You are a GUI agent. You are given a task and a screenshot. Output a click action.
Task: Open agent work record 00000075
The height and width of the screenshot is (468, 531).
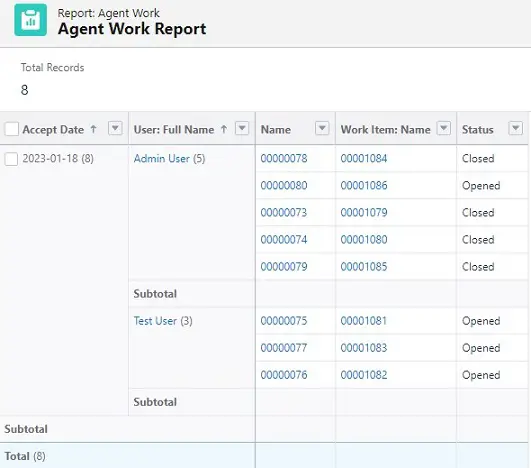point(284,321)
